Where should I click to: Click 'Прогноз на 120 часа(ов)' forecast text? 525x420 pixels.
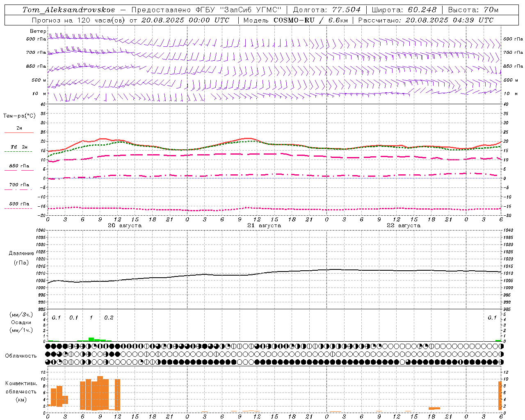tap(78, 20)
